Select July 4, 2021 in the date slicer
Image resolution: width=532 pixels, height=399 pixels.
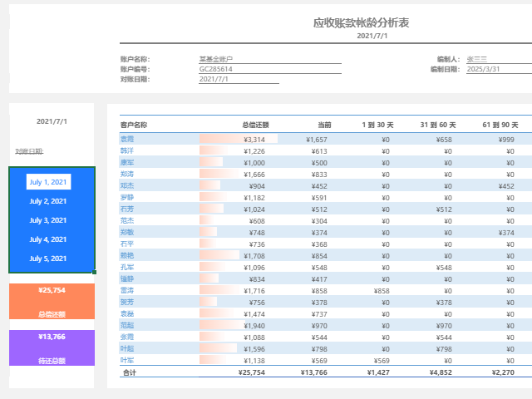[x=48, y=239]
